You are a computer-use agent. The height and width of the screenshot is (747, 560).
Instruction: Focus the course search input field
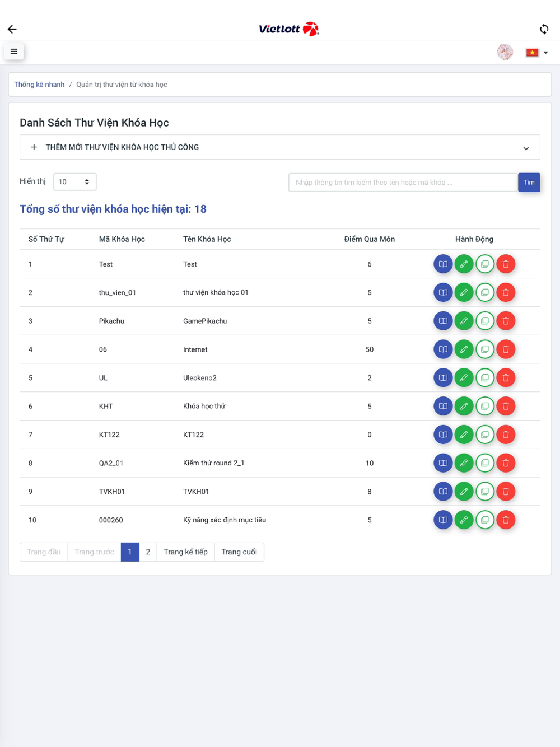tap(403, 183)
